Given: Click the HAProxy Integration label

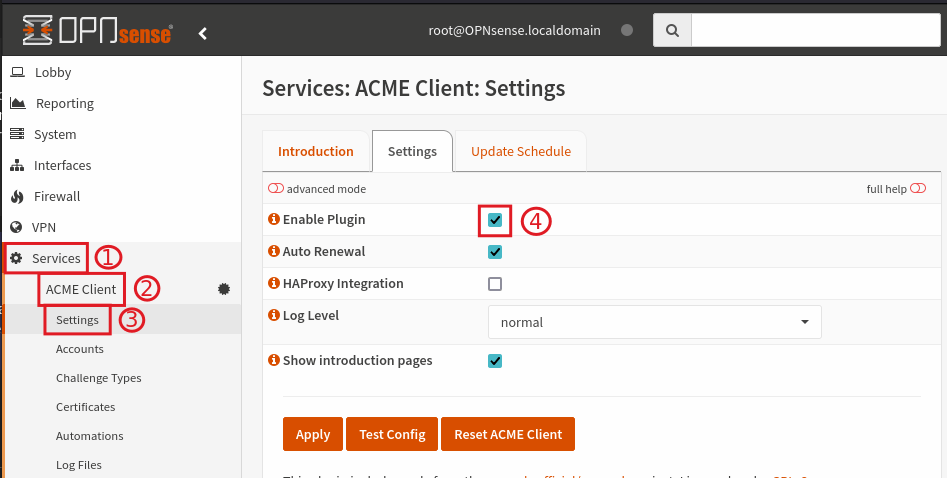Looking at the screenshot, I should point(343,283).
